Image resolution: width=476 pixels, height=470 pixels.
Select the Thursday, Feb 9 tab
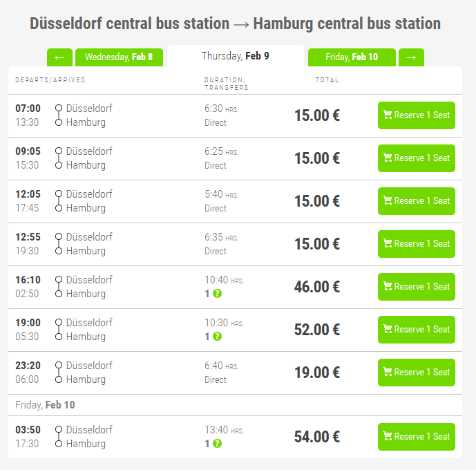point(236,56)
